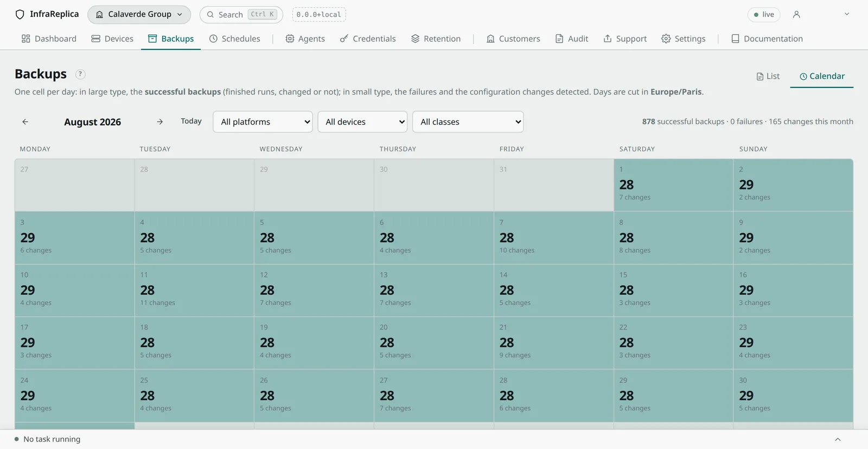The image size is (868, 449).
Task: Go to previous month arrow
Action: 25,122
